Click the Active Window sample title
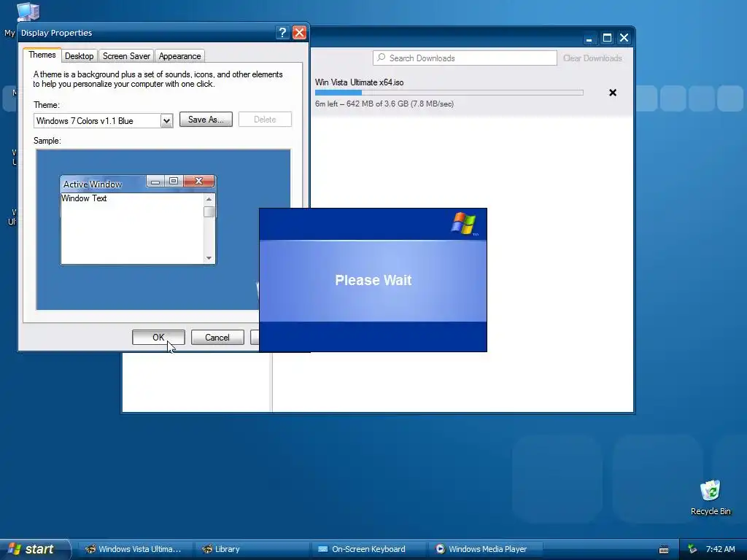The image size is (747, 560). coord(93,184)
